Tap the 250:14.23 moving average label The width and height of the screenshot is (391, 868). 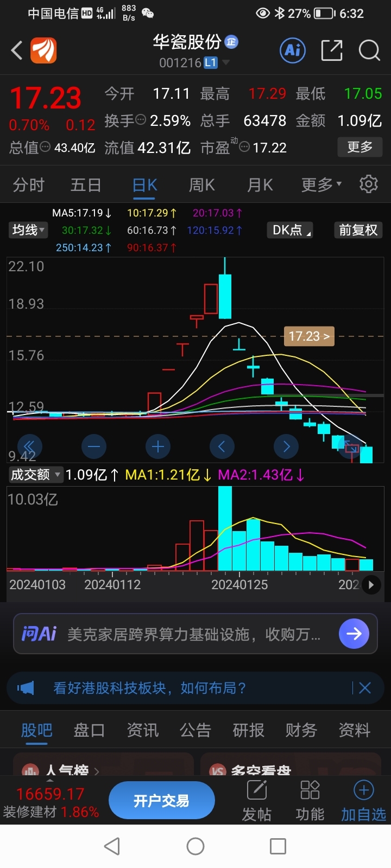pyautogui.click(x=84, y=247)
